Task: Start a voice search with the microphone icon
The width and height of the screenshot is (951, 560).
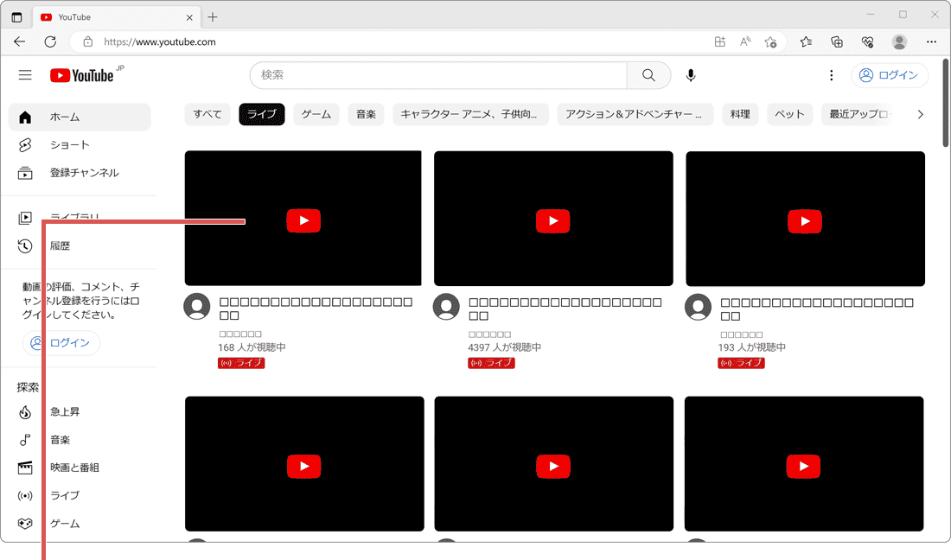Action: [x=690, y=75]
